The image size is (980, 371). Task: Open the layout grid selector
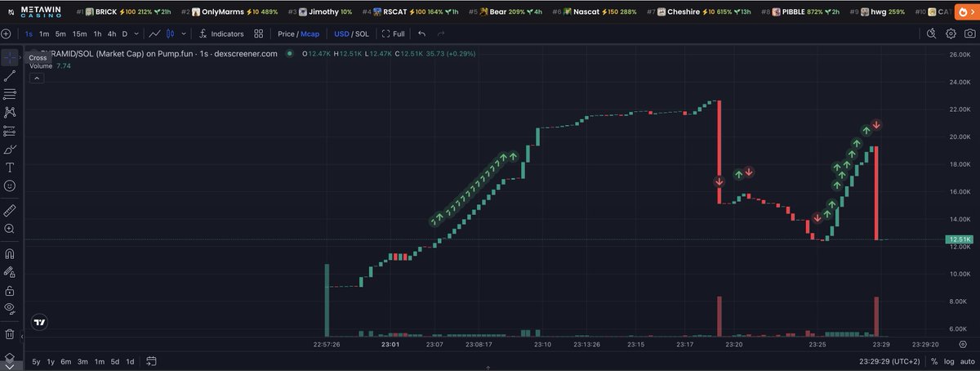point(259,34)
